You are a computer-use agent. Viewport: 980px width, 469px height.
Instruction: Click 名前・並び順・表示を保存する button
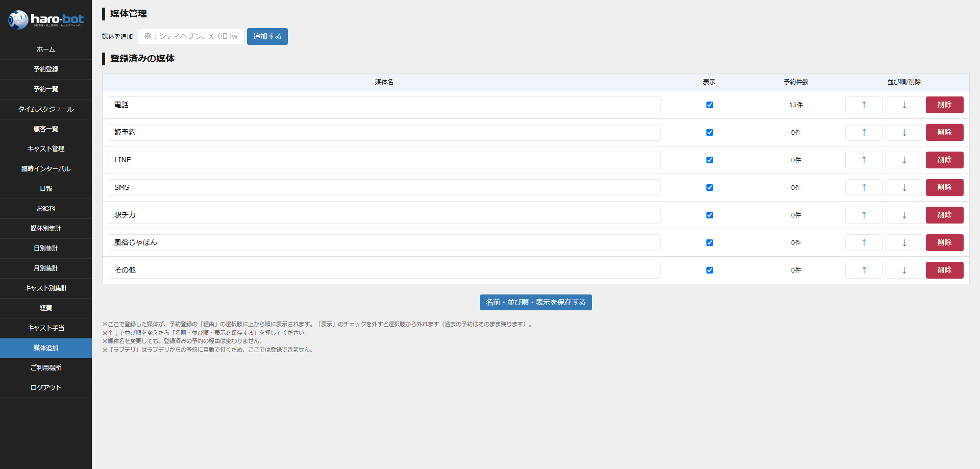click(x=536, y=302)
